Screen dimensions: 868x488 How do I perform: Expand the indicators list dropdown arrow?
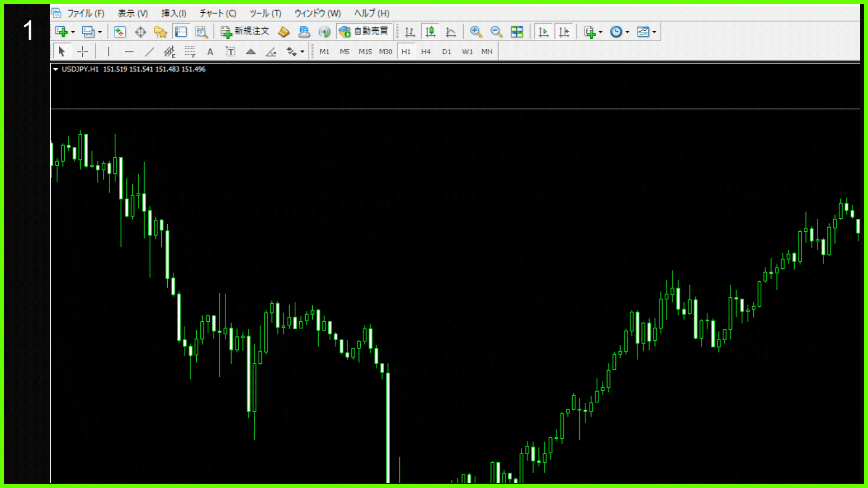601,32
